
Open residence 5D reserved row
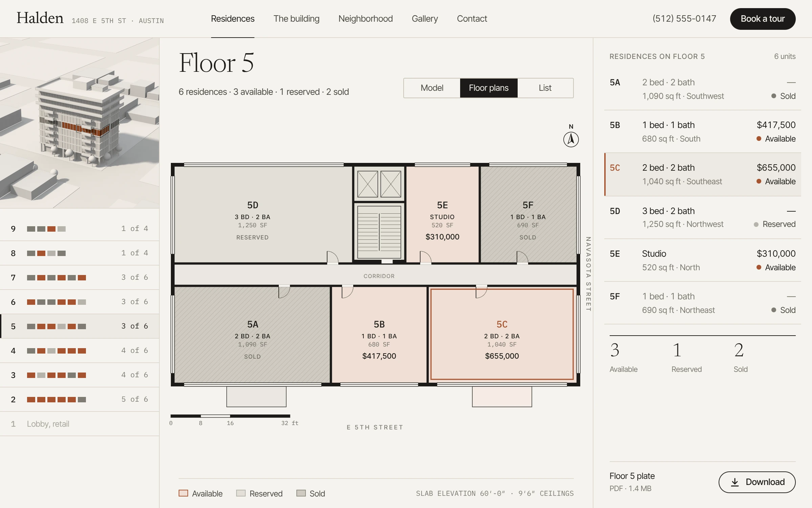pos(702,217)
